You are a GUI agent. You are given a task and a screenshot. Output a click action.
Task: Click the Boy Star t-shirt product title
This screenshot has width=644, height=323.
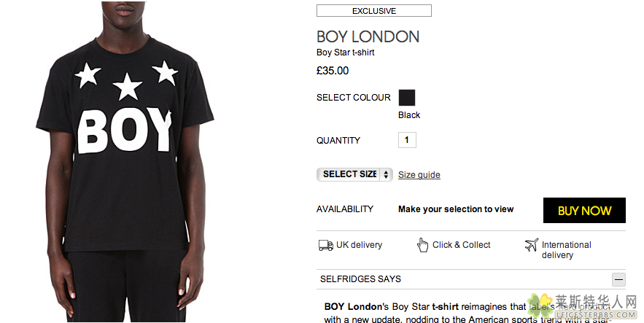tap(346, 52)
